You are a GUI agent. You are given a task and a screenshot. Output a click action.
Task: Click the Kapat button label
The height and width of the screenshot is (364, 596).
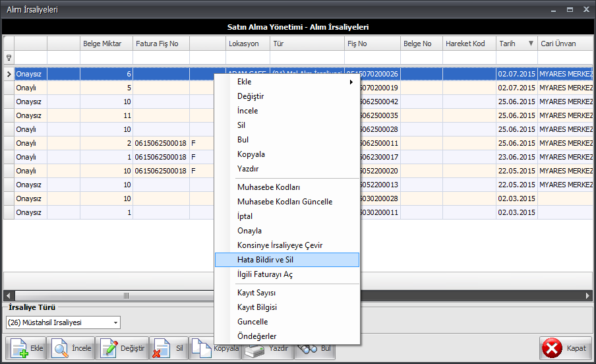576,348
